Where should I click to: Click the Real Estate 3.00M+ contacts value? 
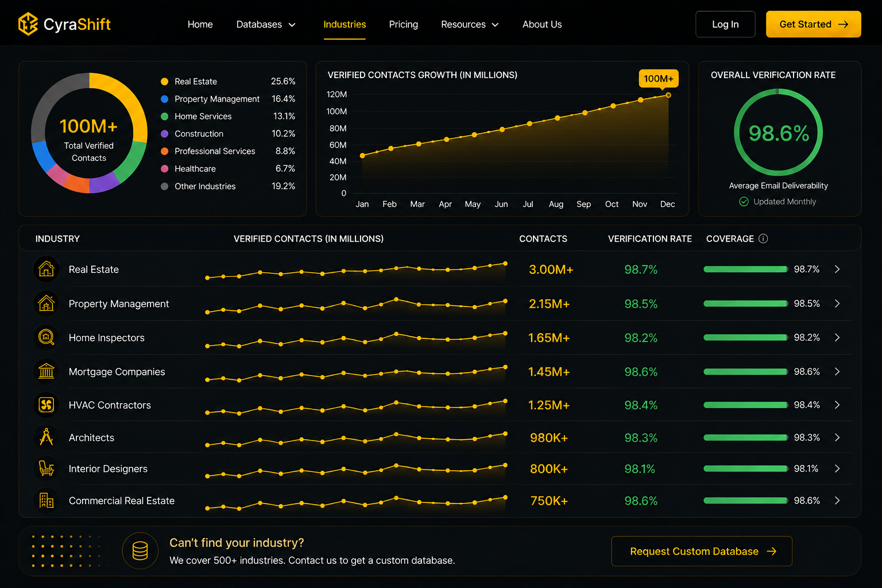coord(551,269)
